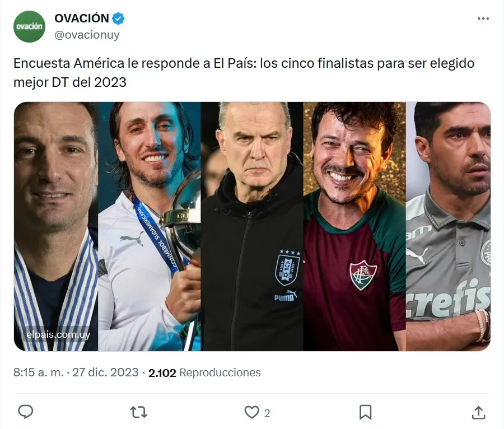Screen dimensions: 504x429
Task: Open the three-dot more options menu
Action: 483,18
